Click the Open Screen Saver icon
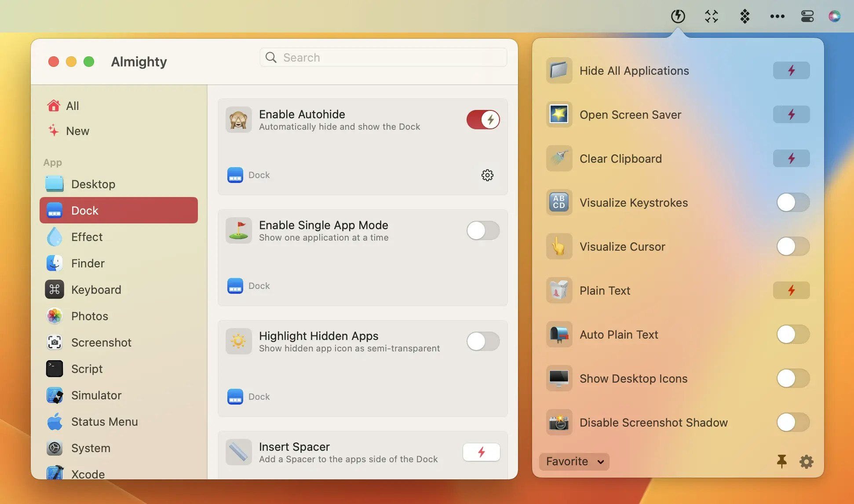Screen dimensions: 854x504 coord(559,114)
